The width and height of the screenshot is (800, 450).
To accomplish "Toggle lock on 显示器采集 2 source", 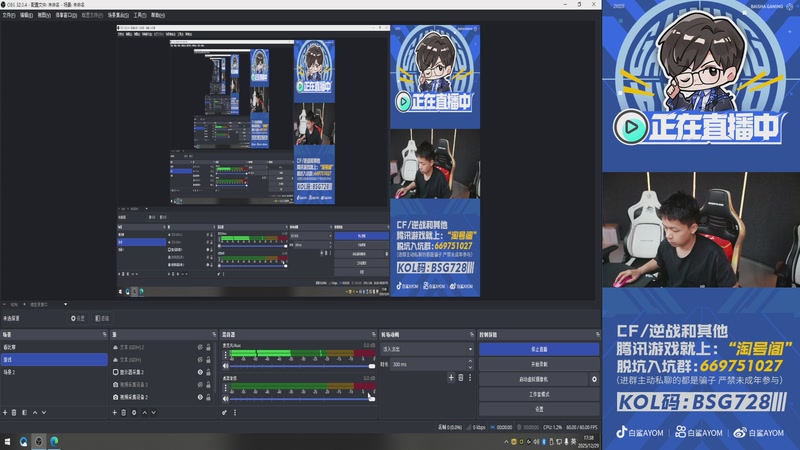I will [208, 372].
